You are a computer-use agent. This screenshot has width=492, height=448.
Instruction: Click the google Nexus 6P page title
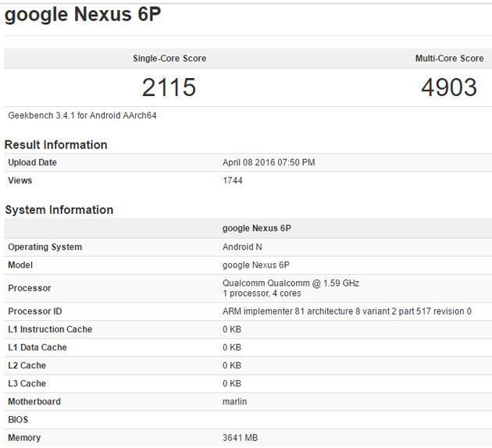click(83, 15)
